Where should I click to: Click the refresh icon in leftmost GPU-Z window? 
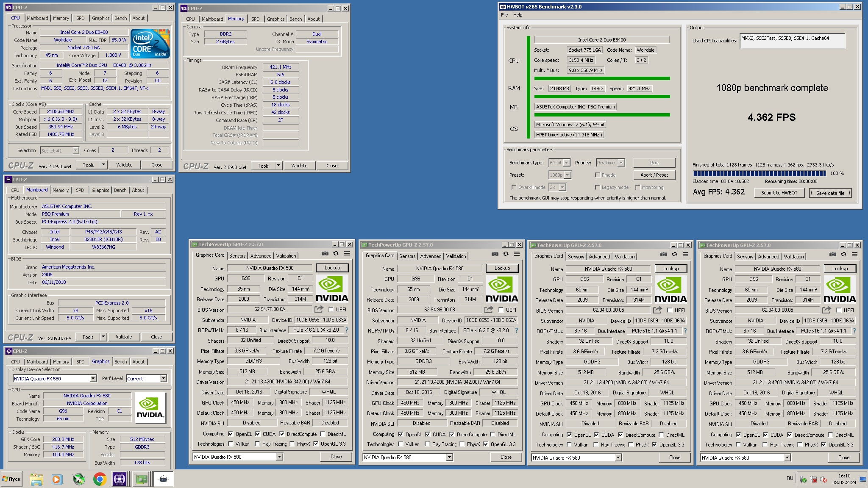point(336,254)
